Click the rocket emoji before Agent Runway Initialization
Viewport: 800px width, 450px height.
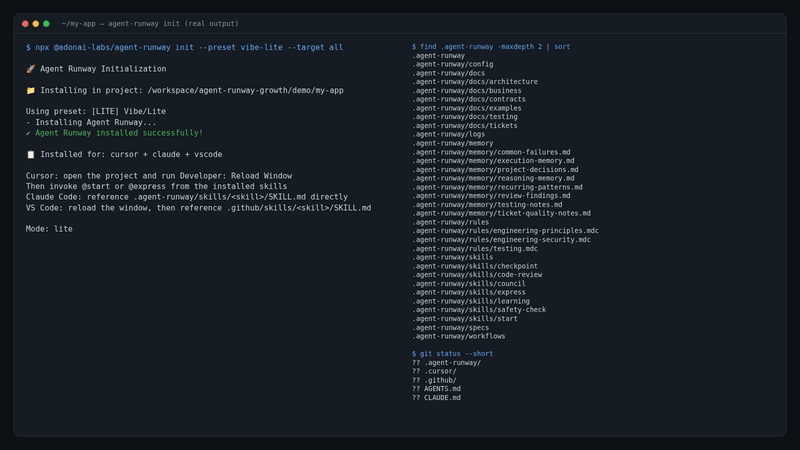(x=31, y=69)
